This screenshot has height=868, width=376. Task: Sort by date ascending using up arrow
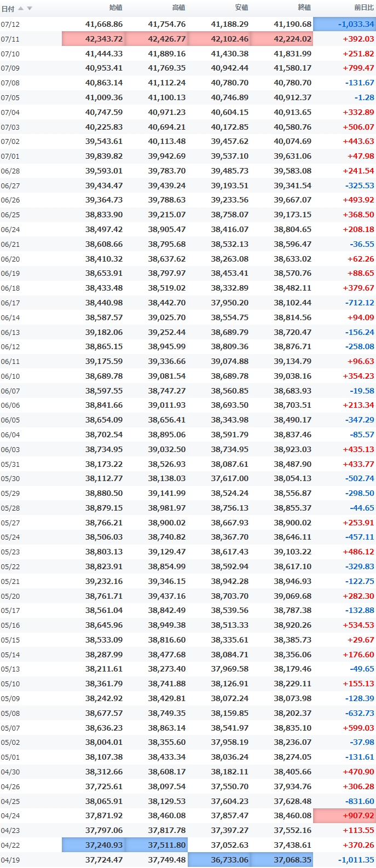click(21, 8)
